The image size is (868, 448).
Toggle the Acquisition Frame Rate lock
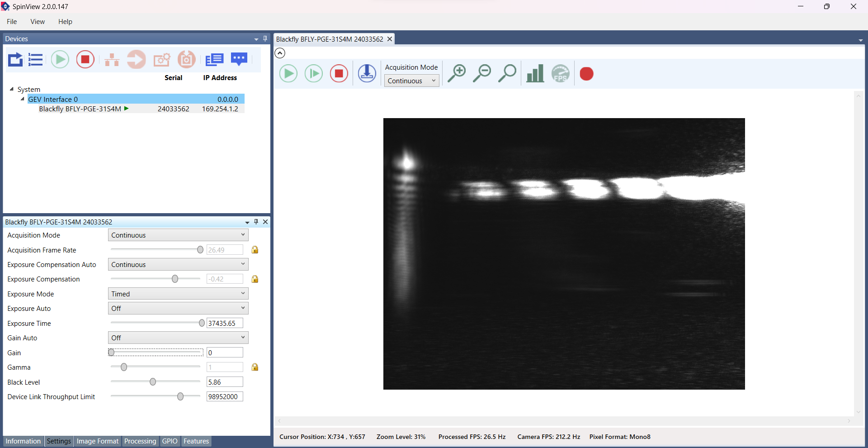pos(255,250)
